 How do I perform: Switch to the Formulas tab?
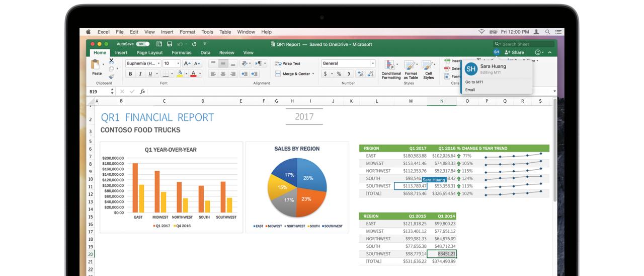(181, 52)
